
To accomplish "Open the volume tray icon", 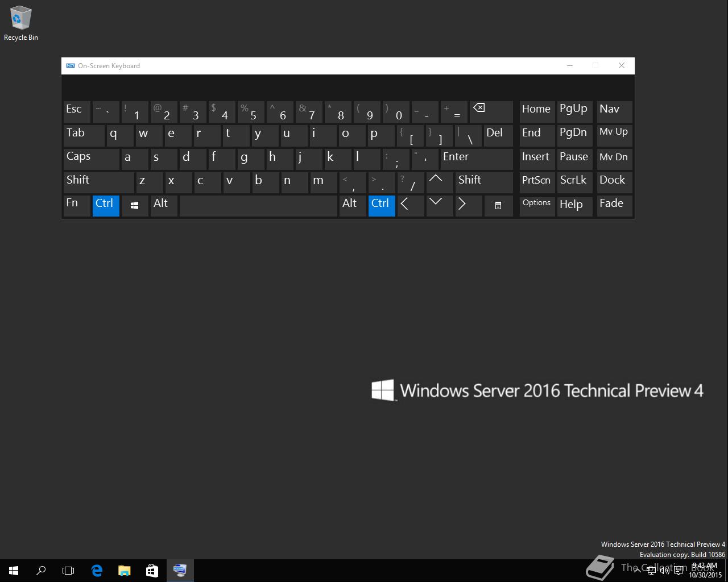I will (x=664, y=570).
